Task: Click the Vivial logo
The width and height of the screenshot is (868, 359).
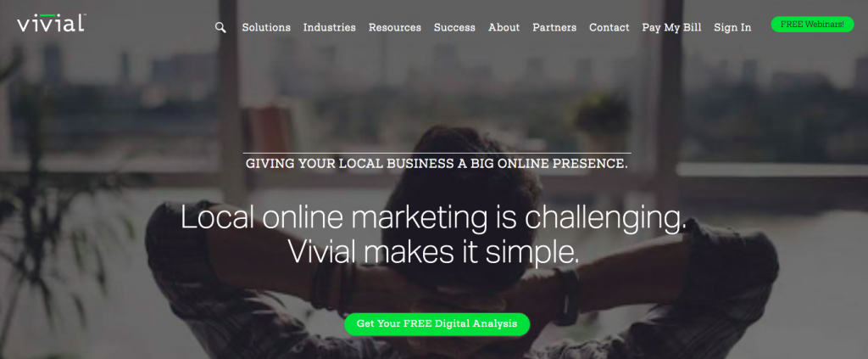Action: coord(51,23)
